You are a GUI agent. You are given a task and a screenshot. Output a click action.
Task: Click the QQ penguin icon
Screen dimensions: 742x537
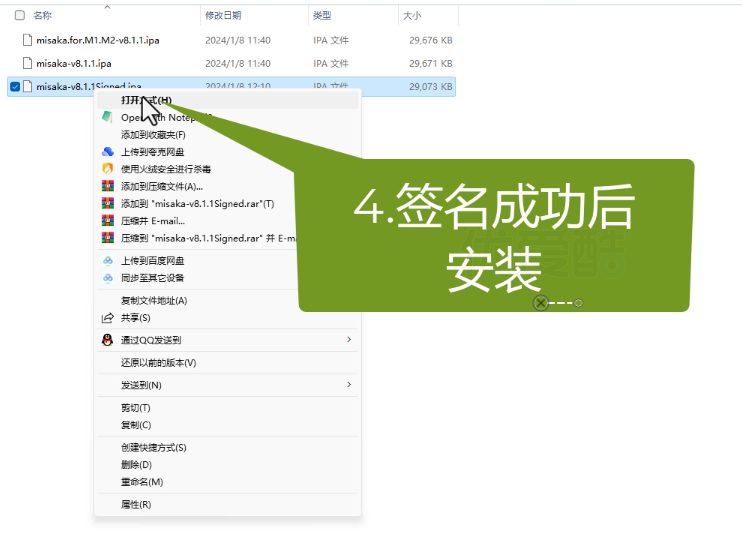coord(108,340)
